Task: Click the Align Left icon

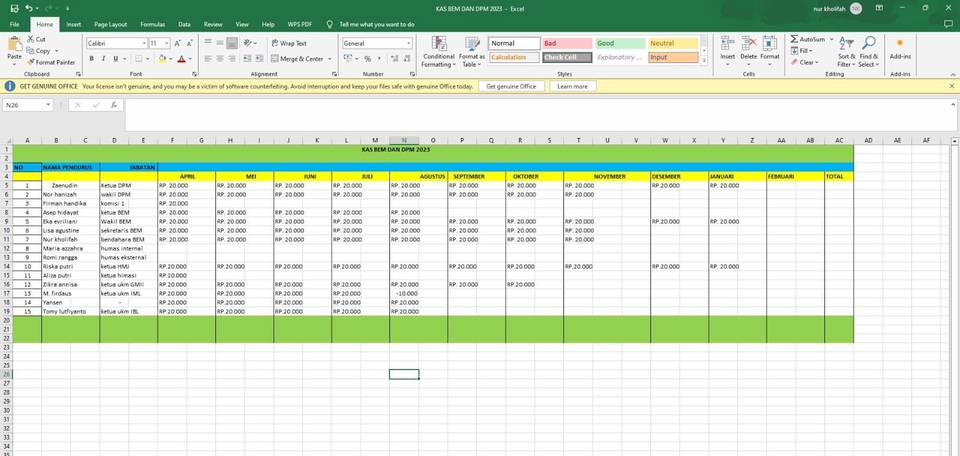Action: click(x=208, y=59)
